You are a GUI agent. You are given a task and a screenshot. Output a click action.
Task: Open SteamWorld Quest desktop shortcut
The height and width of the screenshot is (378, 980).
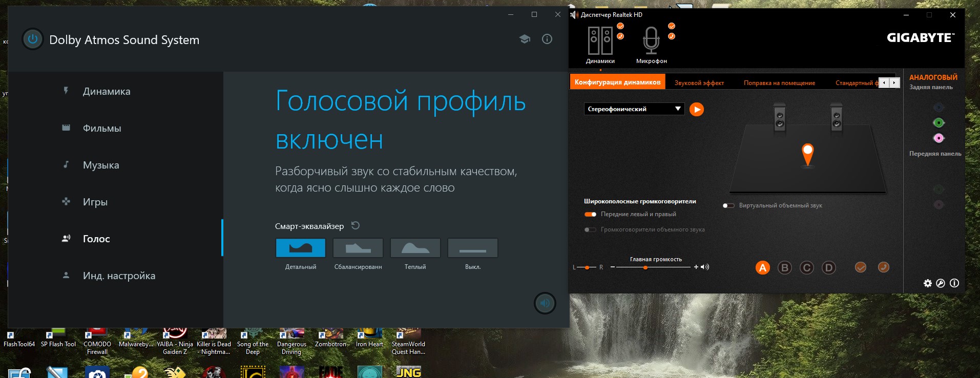coord(408,342)
